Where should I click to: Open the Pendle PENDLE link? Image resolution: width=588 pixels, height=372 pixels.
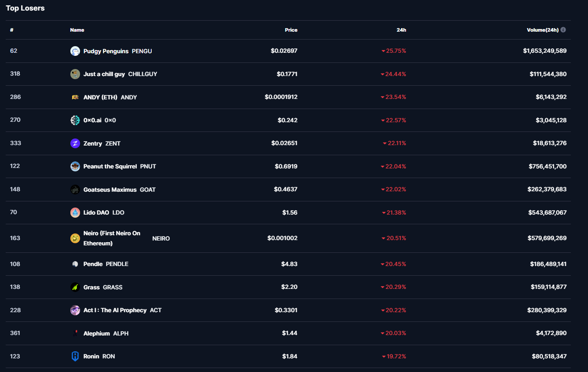click(x=106, y=264)
